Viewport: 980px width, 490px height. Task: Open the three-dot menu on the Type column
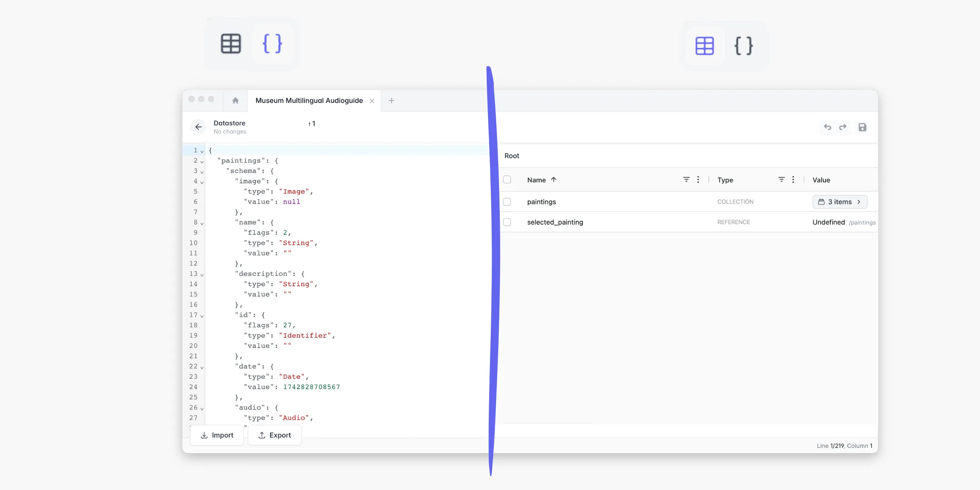(x=793, y=180)
